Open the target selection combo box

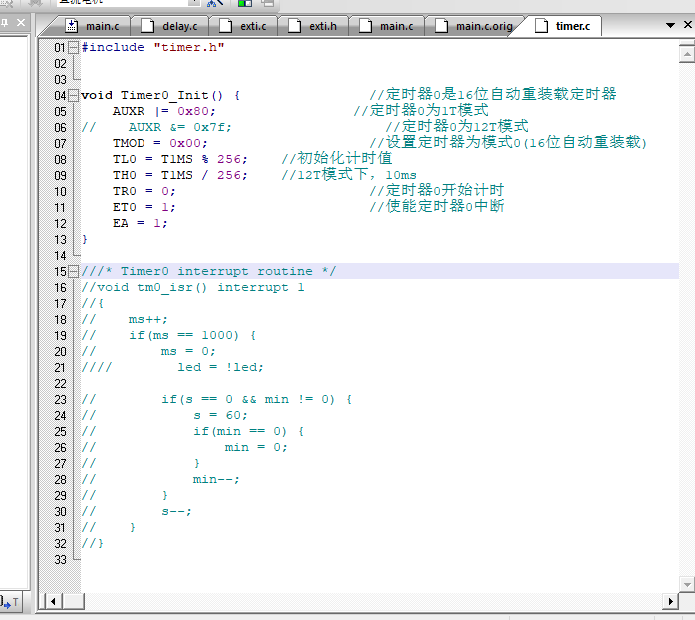(x=129, y=3)
